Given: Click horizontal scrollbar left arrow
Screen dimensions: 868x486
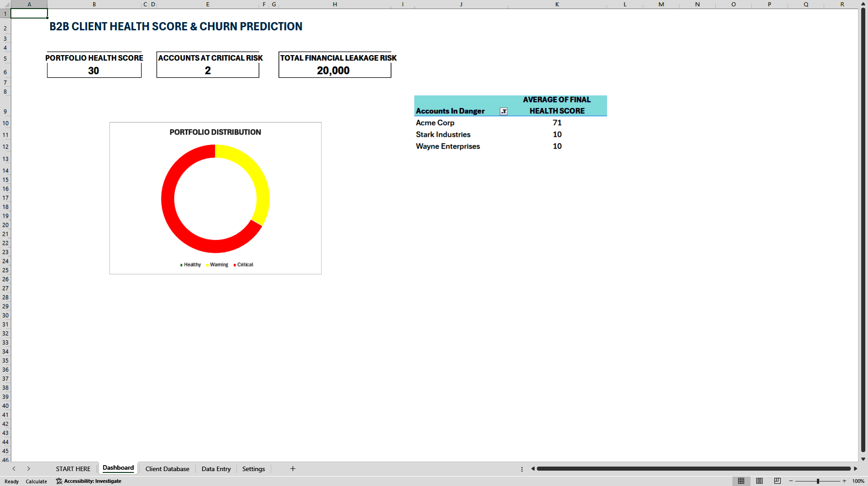Looking at the screenshot, I should point(533,469).
